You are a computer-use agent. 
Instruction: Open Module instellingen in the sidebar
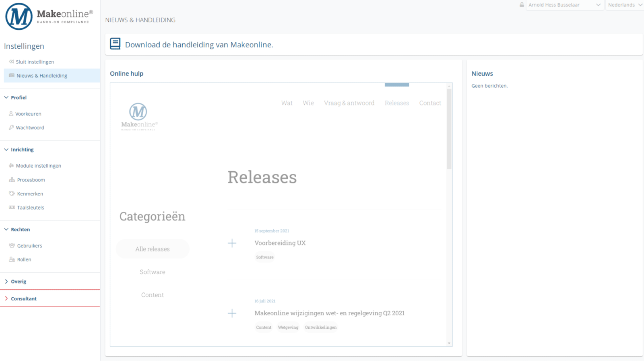click(38, 166)
